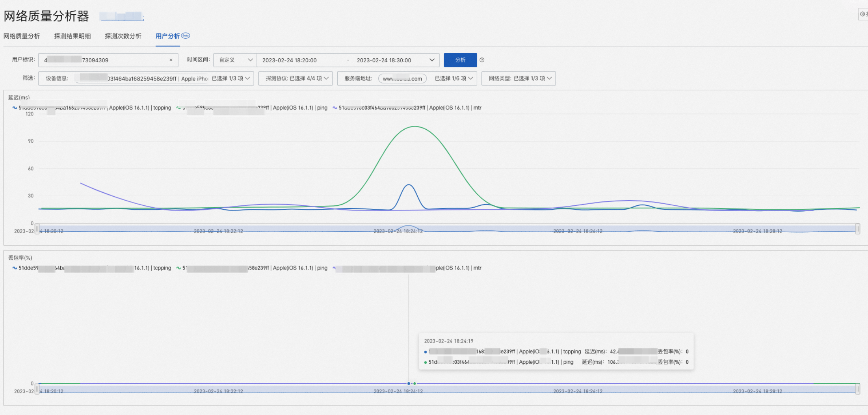Open the 自定义 time range dropdown

(x=235, y=60)
